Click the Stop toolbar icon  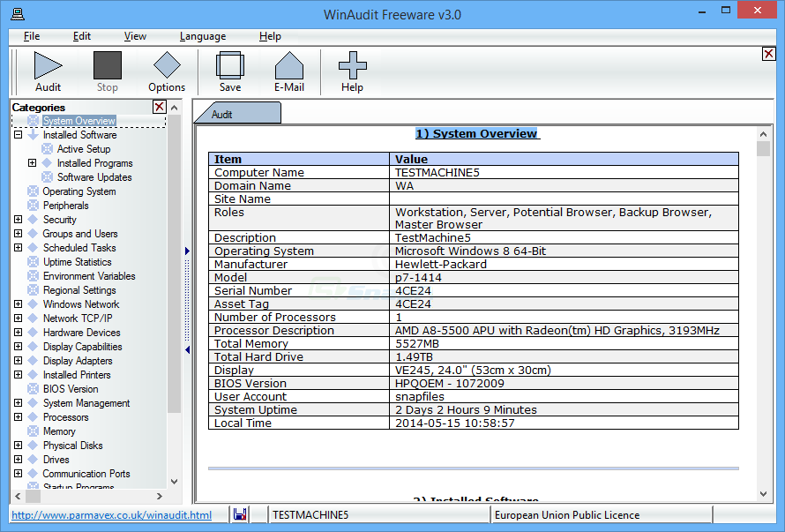pyautogui.click(x=107, y=65)
